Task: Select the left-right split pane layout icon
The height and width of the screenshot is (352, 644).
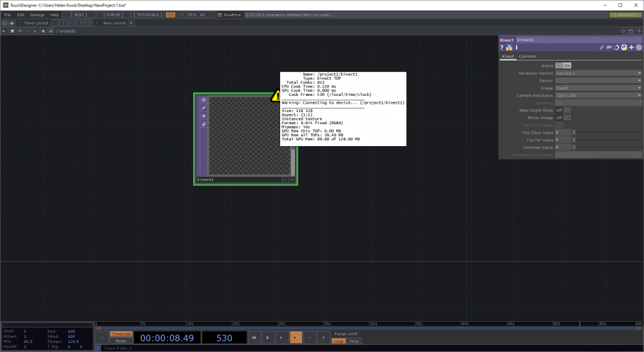Action: 64,23
